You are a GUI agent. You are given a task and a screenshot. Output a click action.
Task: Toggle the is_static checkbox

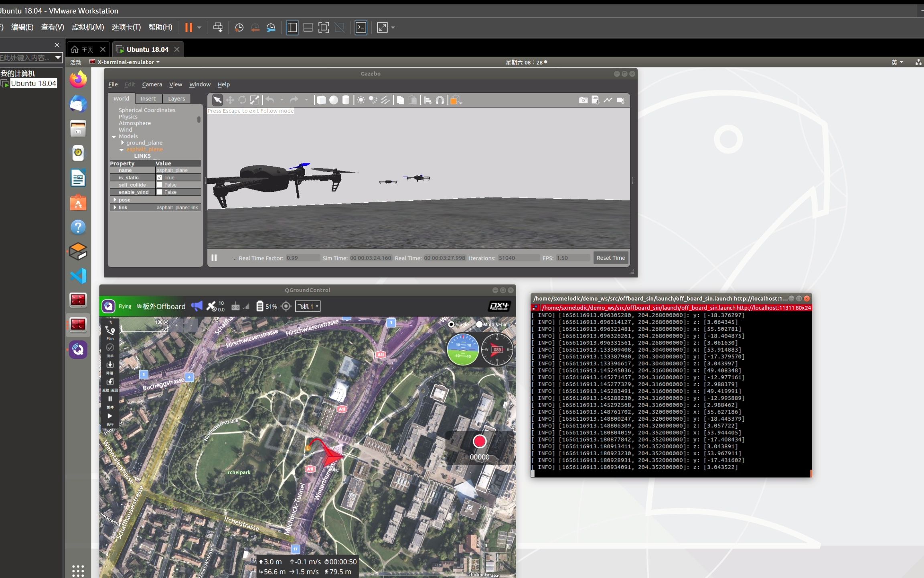pos(160,177)
